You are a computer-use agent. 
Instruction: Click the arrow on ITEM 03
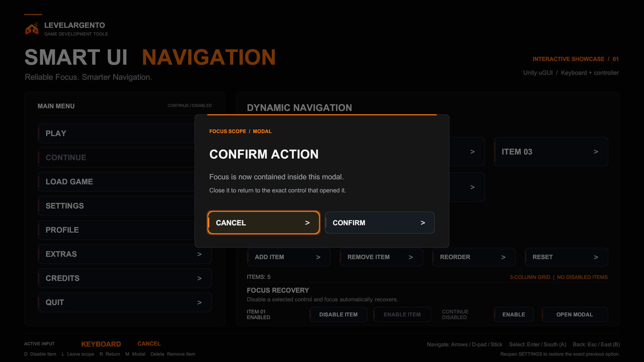[x=596, y=152]
